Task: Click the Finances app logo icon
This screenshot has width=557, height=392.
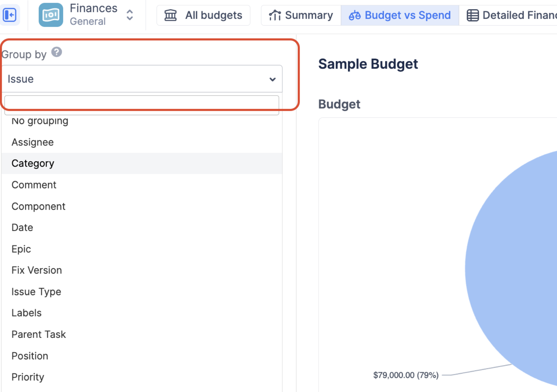Action: (x=51, y=15)
